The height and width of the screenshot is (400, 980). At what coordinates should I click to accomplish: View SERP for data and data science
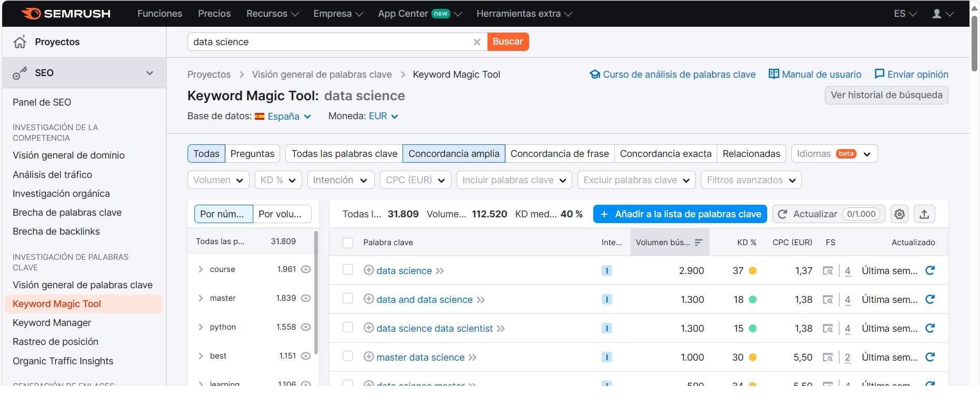(828, 300)
